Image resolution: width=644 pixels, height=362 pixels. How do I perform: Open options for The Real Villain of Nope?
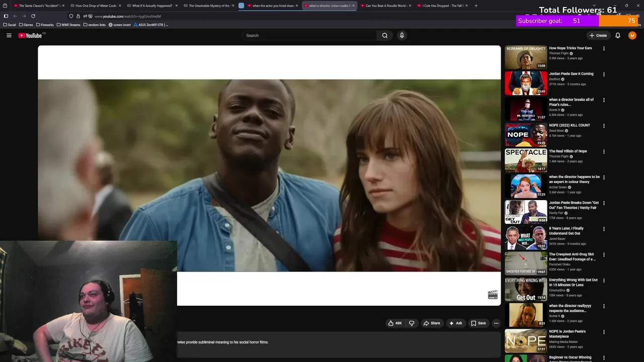[604, 152]
